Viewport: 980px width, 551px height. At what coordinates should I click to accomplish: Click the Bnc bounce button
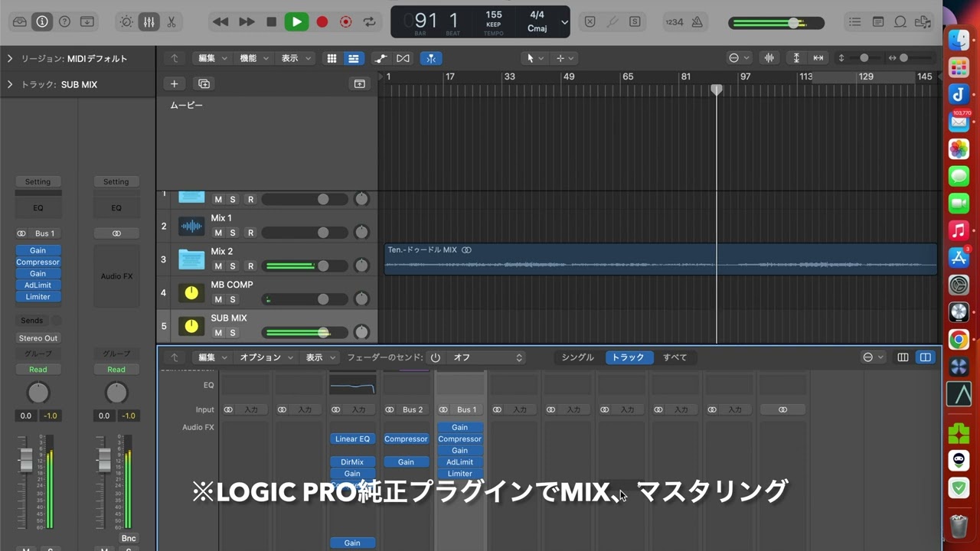coord(129,539)
